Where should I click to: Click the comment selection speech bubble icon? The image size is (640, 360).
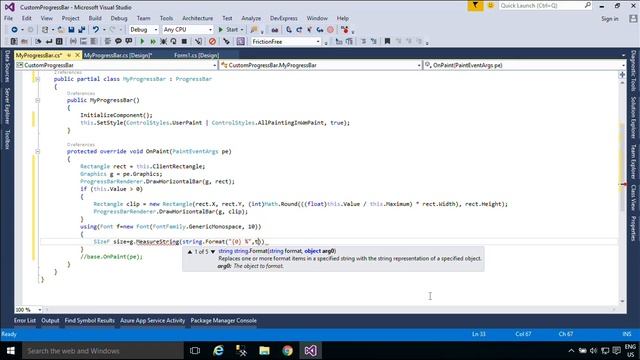(x=118, y=41)
